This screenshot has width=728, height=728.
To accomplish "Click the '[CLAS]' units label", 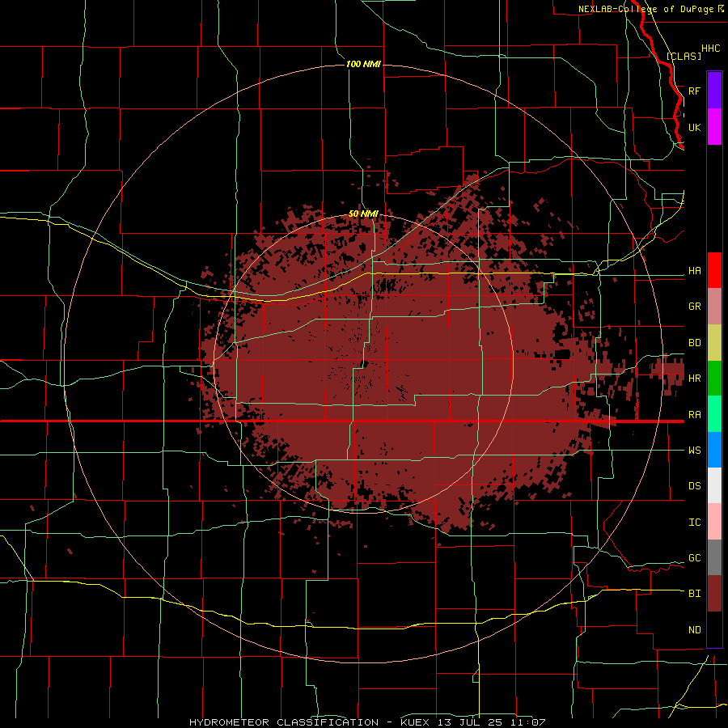I will [684, 56].
